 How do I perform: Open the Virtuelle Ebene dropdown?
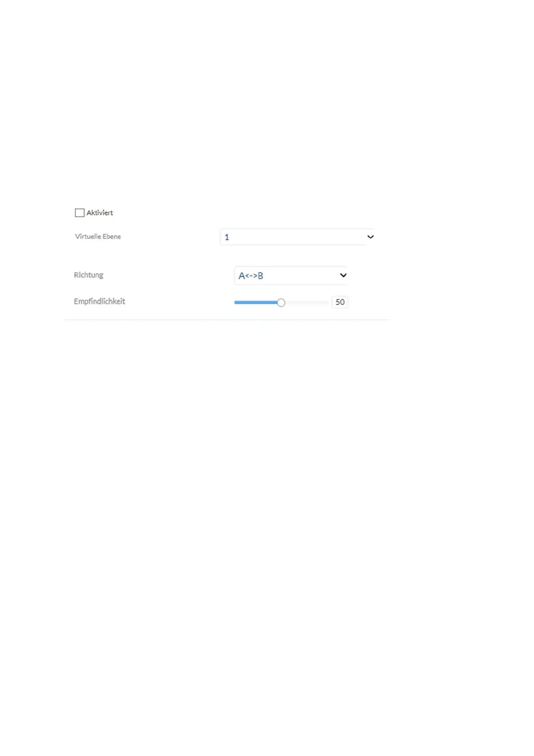[297, 237]
